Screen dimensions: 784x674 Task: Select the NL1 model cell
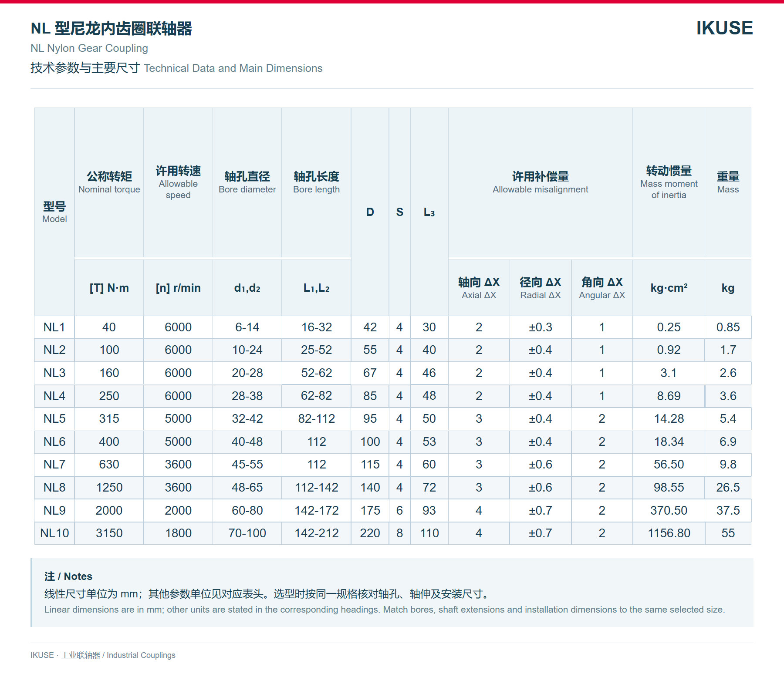[x=54, y=327]
